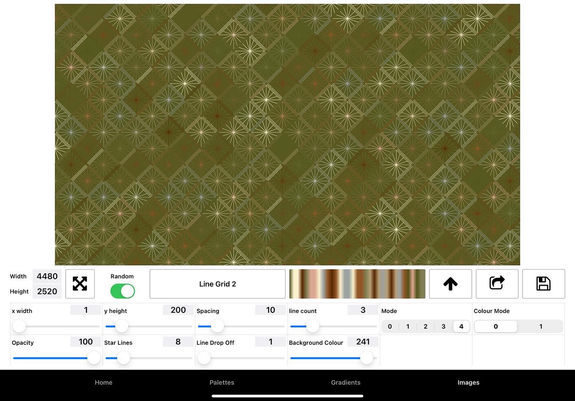Click the Opacity slider handle
This screenshot has width=575, height=401.
point(94,358)
